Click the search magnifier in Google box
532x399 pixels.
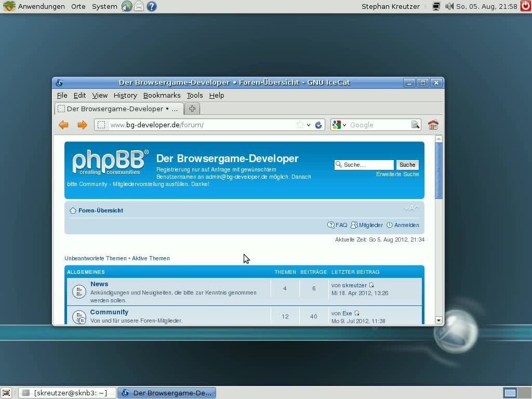[x=415, y=125]
